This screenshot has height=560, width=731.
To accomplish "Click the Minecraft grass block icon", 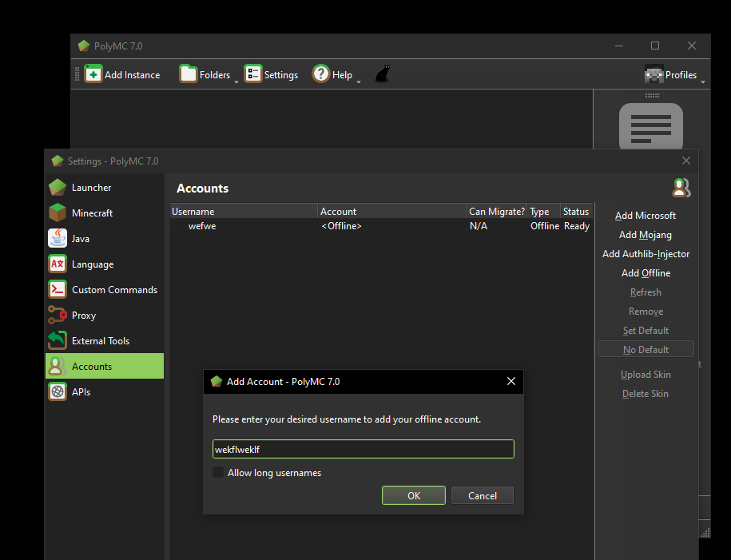I will point(58,213).
